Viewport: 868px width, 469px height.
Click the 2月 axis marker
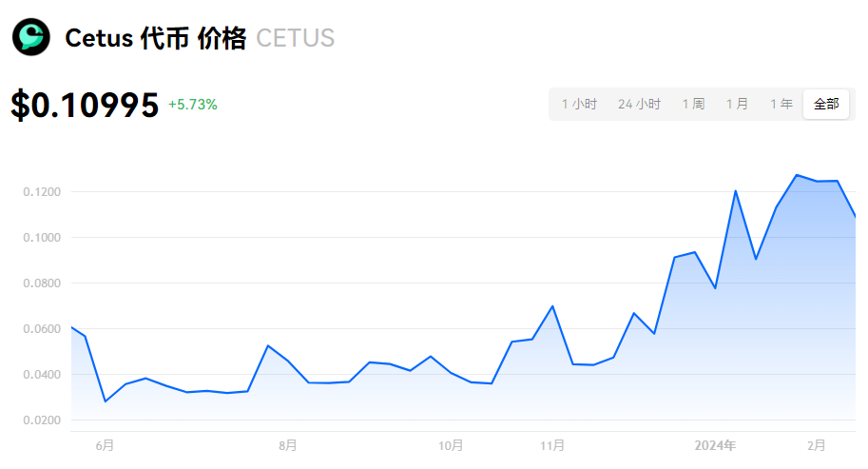coord(817,446)
